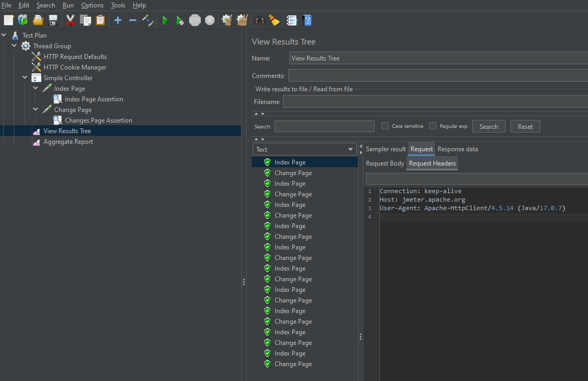
Task: Click the New test plan icon
Action: [8, 20]
